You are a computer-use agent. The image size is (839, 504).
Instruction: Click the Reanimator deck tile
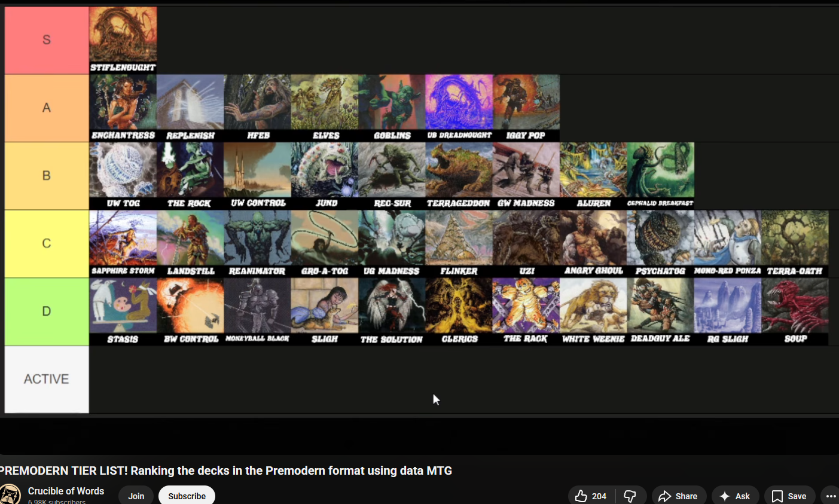tap(258, 244)
